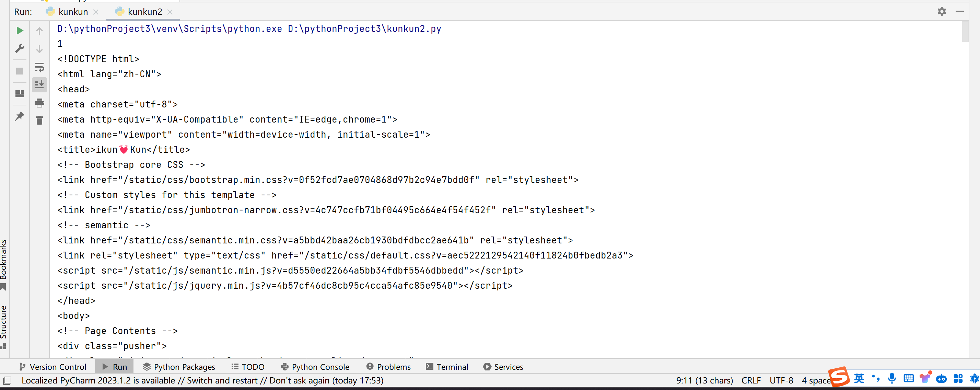
Task: Hide the Run tool window
Action: click(x=960, y=11)
